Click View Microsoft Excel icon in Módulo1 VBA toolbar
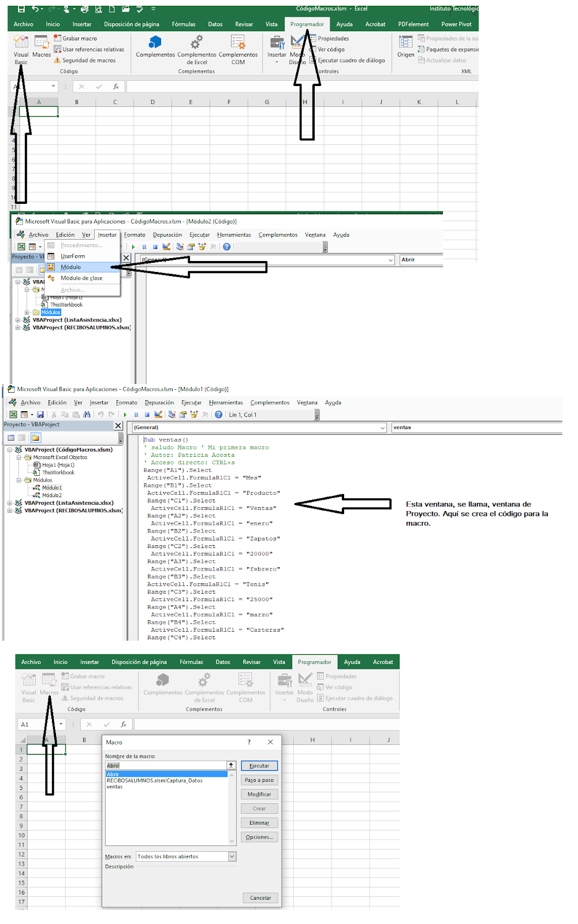578x924 pixels. pyautogui.click(x=13, y=415)
